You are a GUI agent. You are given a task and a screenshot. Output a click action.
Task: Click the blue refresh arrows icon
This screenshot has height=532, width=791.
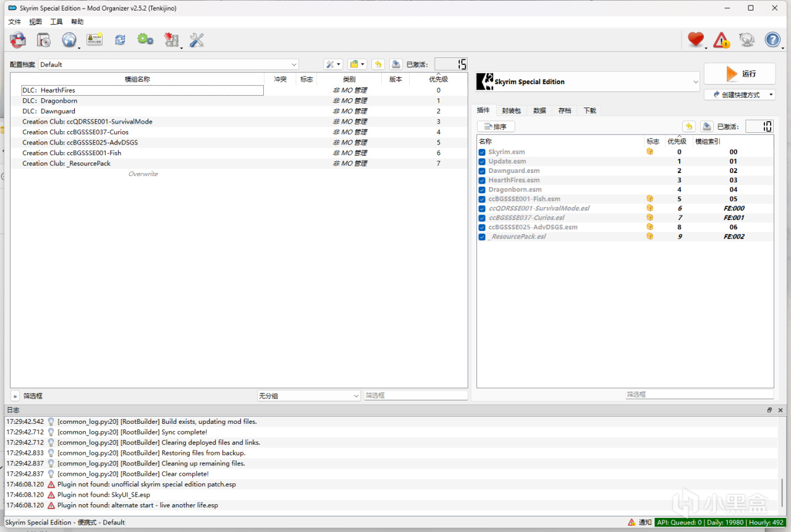[120, 40]
